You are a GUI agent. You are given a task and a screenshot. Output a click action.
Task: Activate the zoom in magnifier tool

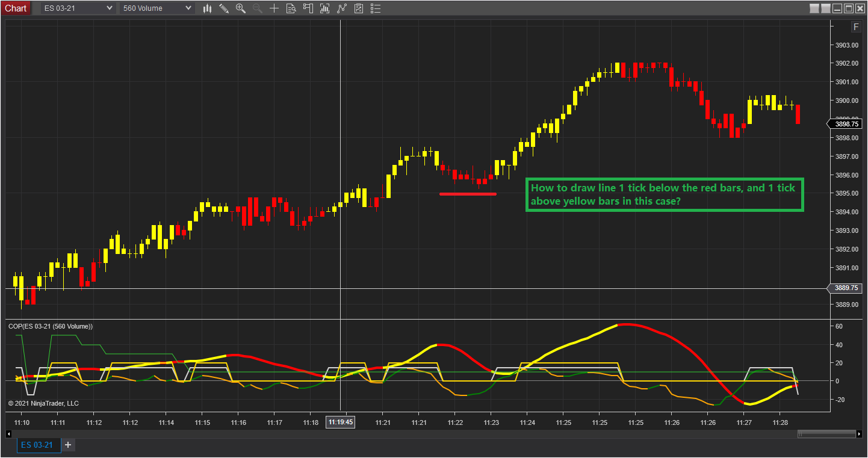(x=241, y=8)
